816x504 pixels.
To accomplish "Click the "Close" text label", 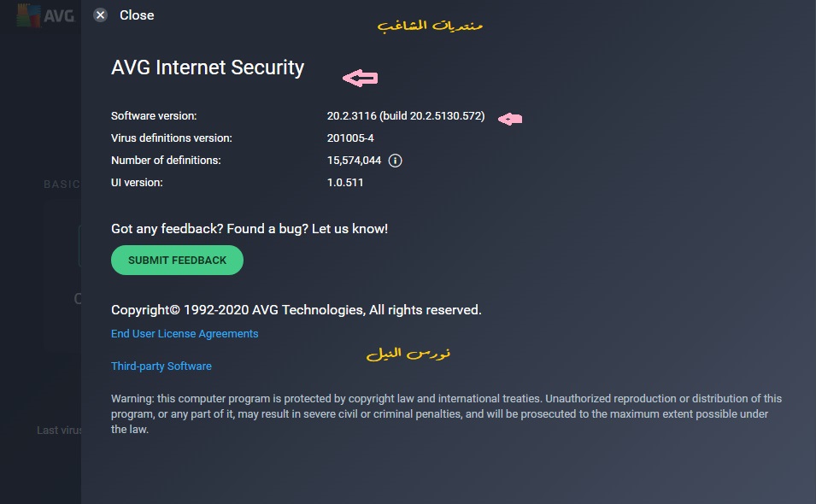I will click(137, 15).
